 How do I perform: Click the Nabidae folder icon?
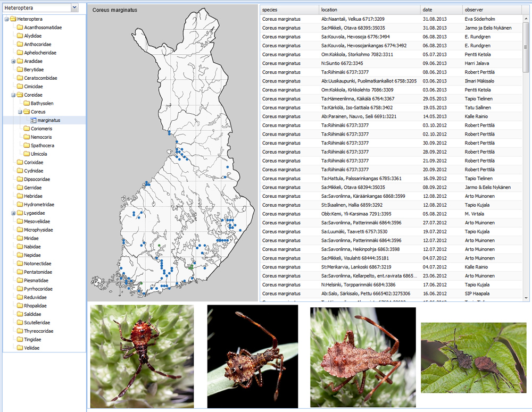pyautogui.click(x=20, y=247)
